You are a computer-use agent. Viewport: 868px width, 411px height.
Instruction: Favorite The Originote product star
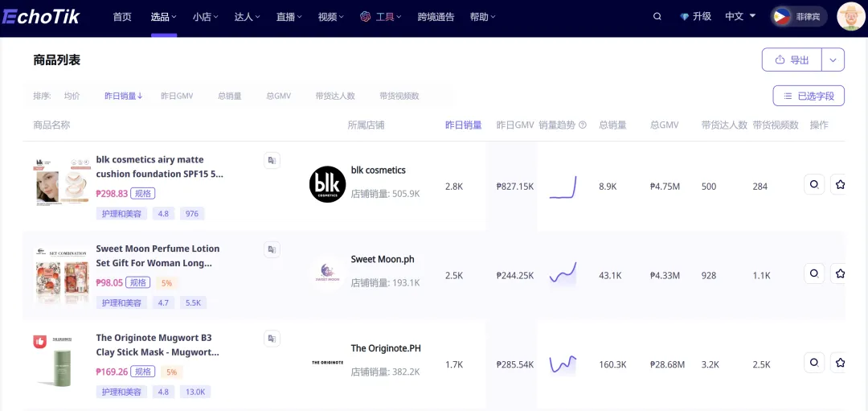click(839, 363)
